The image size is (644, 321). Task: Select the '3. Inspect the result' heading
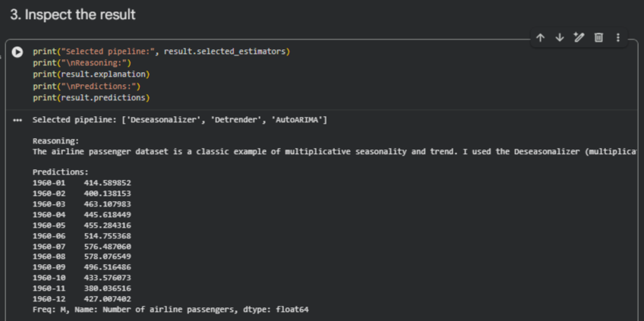click(73, 14)
